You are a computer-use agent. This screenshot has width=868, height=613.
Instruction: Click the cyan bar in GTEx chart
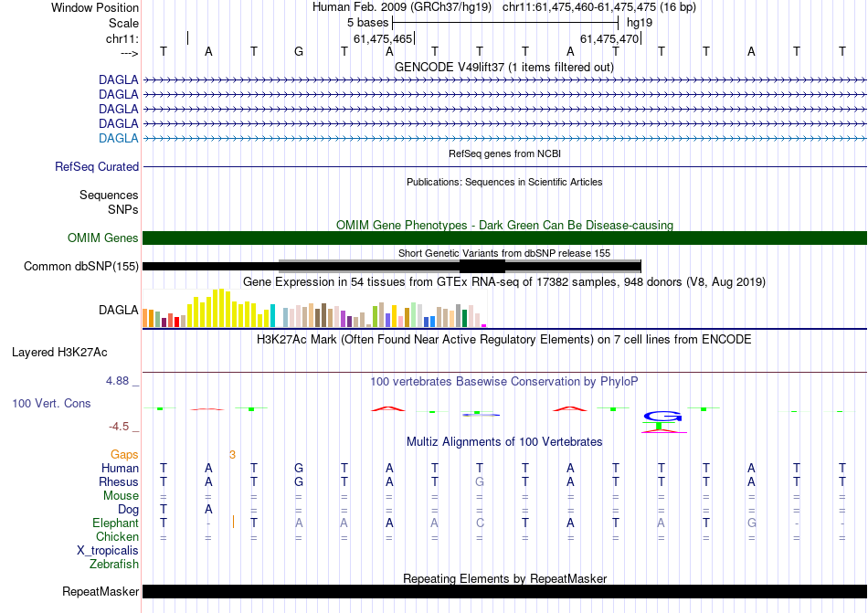[x=272, y=315]
